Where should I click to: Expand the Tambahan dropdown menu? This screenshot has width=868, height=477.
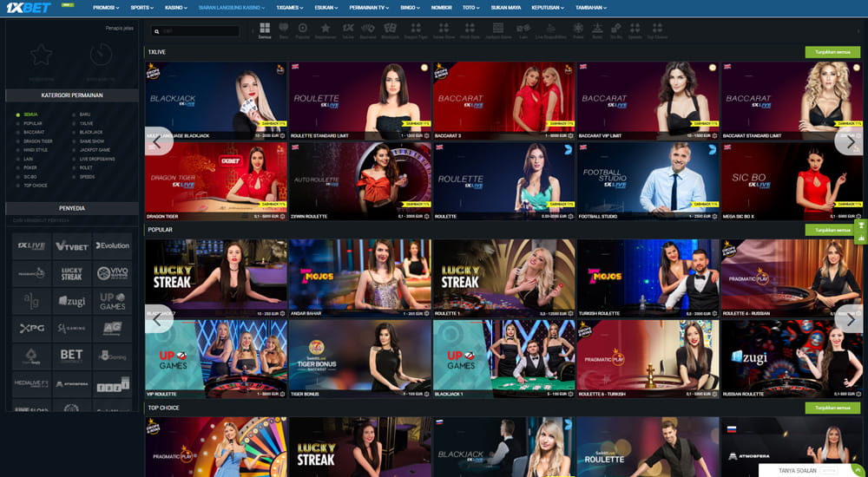pyautogui.click(x=590, y=8)
